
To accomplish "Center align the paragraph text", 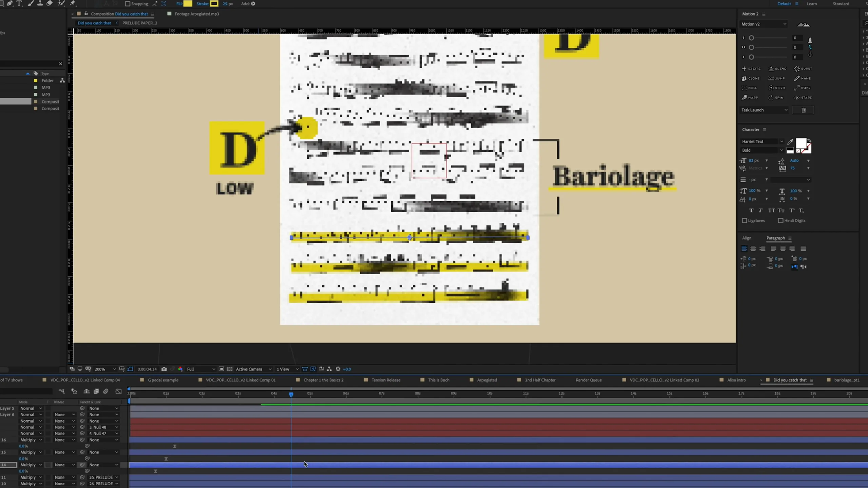I will pos(753,248).
